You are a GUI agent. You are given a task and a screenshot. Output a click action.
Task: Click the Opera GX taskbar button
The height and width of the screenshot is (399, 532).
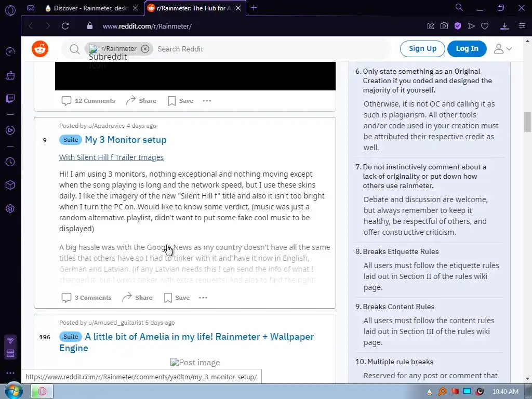[x=43, y=392]
